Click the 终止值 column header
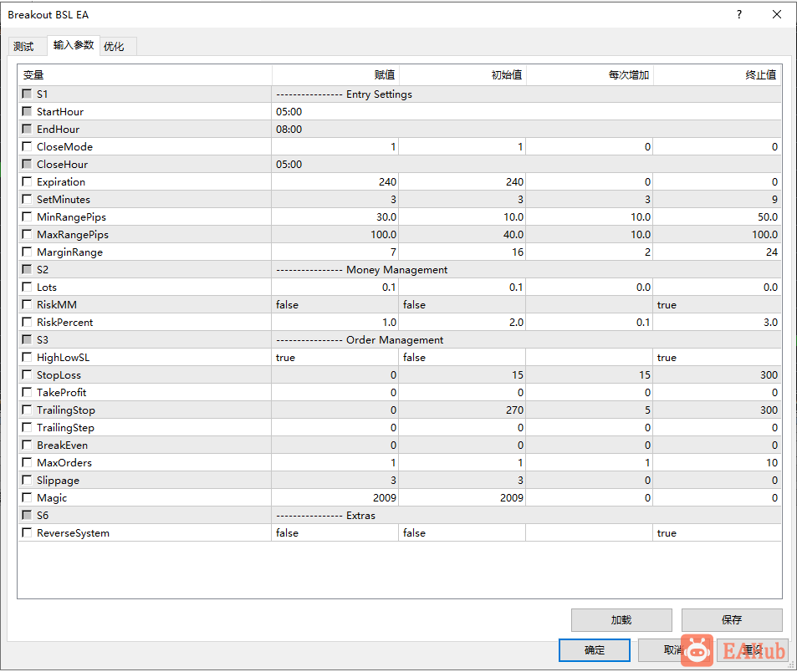Screen dimensions: 797x672 (x=717, y=75)
